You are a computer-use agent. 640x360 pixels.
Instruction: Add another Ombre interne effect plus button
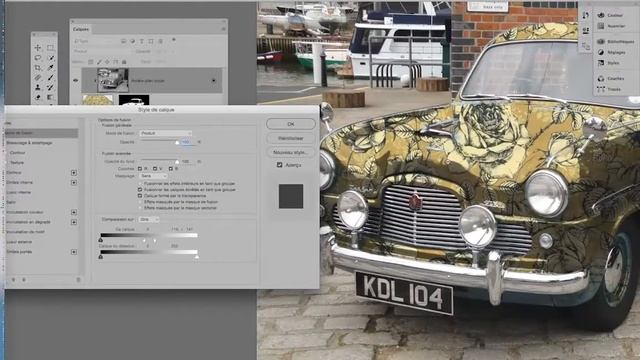pos(74,182)
